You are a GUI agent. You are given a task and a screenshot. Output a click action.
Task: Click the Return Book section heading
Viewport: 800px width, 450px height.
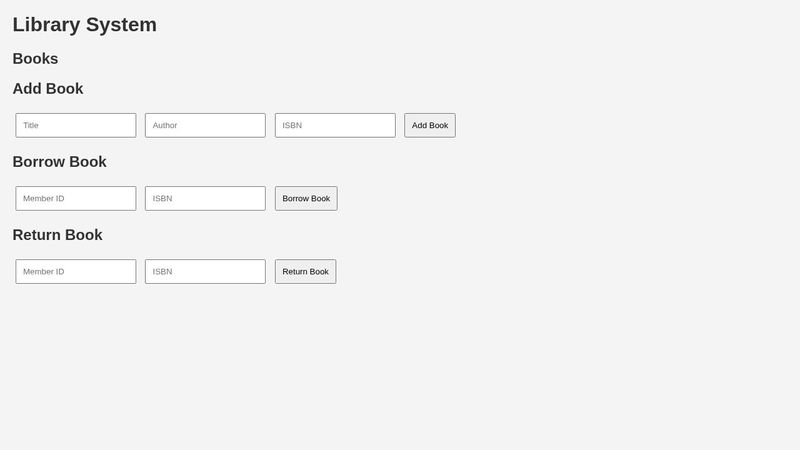tap(58, 235)
